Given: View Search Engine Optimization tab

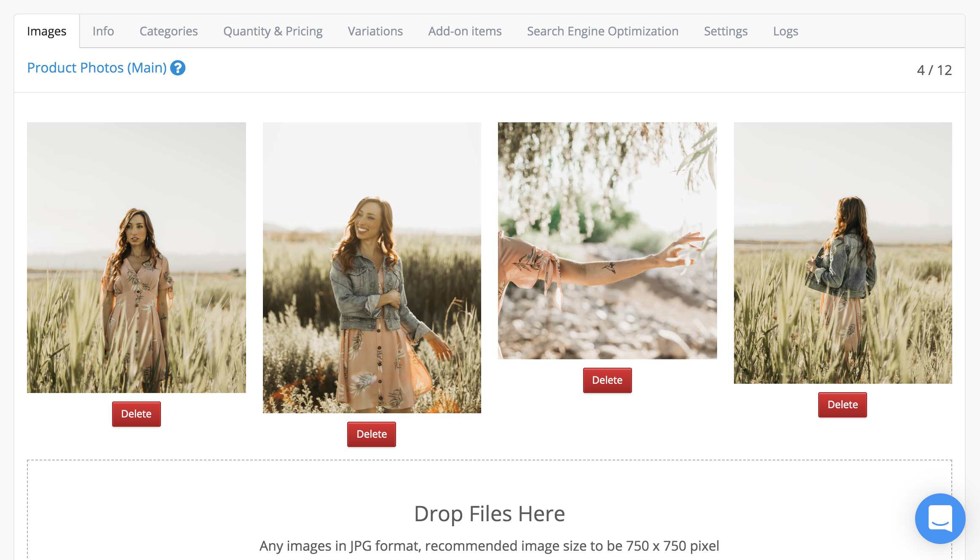Looking at the screenshot, I should [x=602, y=31].
